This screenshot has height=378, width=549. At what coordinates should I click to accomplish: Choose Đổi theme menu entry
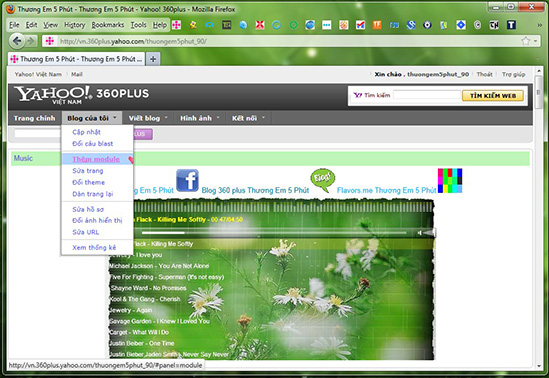88,182
